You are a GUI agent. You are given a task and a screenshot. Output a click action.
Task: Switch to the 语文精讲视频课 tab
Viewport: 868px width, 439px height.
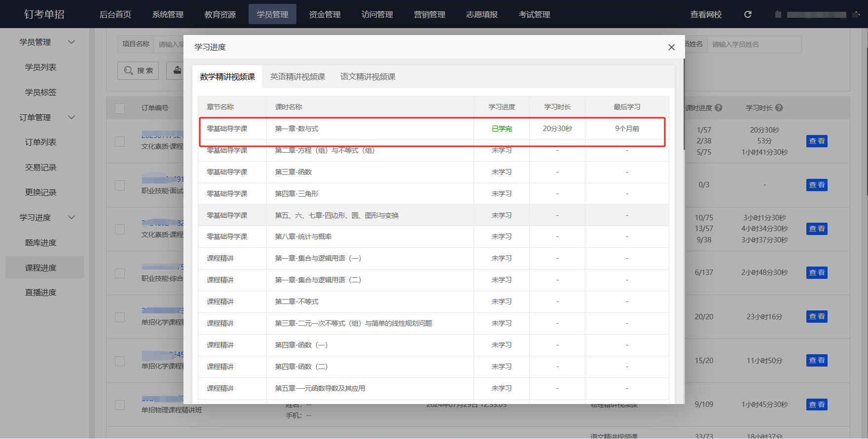click(367, 77)
